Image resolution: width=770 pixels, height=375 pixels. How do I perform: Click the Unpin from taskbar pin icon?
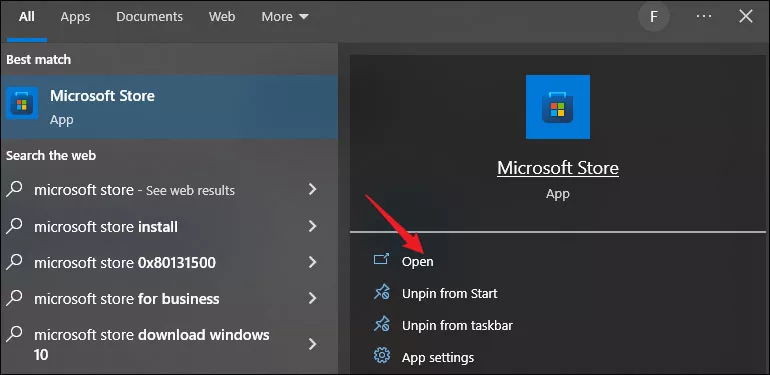(x=382, y=324)
